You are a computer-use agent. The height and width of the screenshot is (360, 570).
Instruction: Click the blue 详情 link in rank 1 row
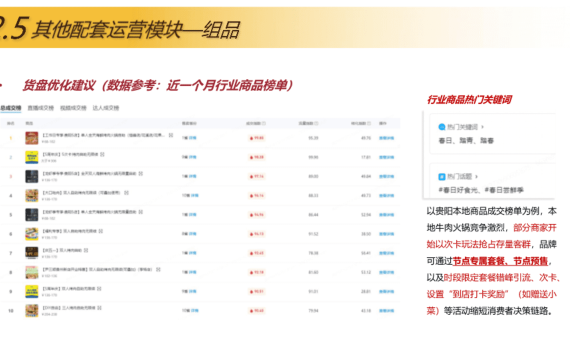193,138
